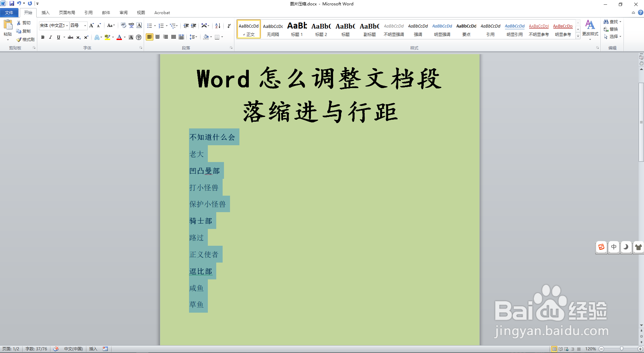Toggle Bold formatting
The image size is (644, 353).
click(43, 37)
